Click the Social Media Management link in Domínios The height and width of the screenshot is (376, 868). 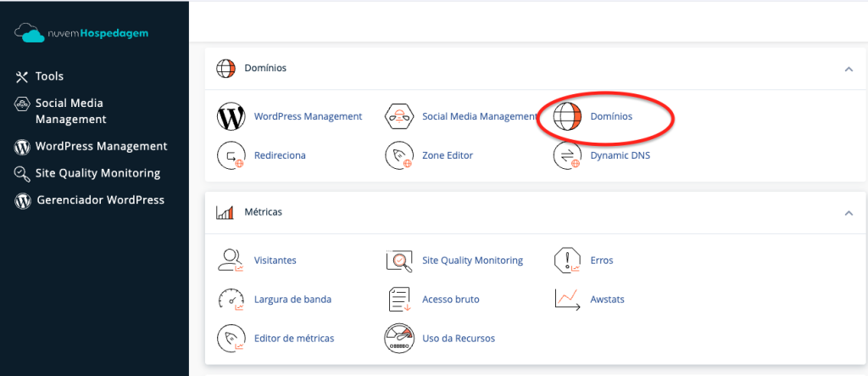[x=480, y=116]
